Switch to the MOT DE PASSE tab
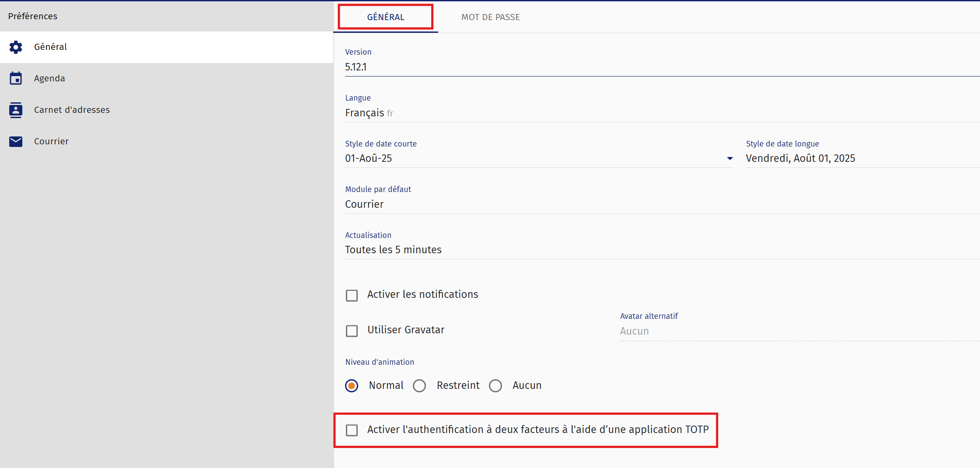 coord(490,17)
